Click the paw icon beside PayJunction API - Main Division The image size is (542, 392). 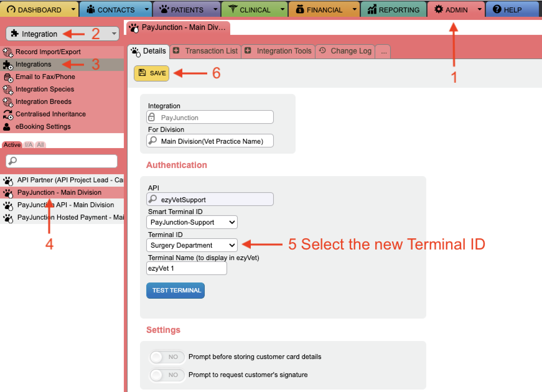(8, 206)
